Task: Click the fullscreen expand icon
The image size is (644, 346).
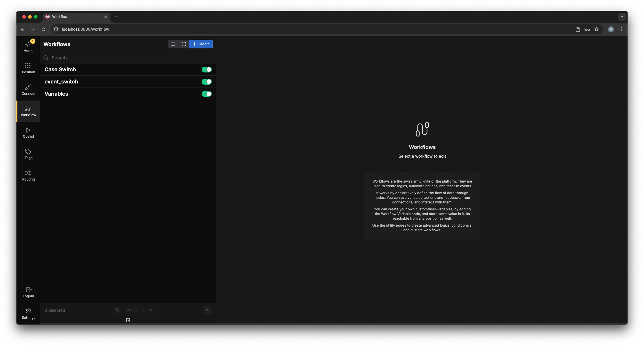Action: point(184,44)
